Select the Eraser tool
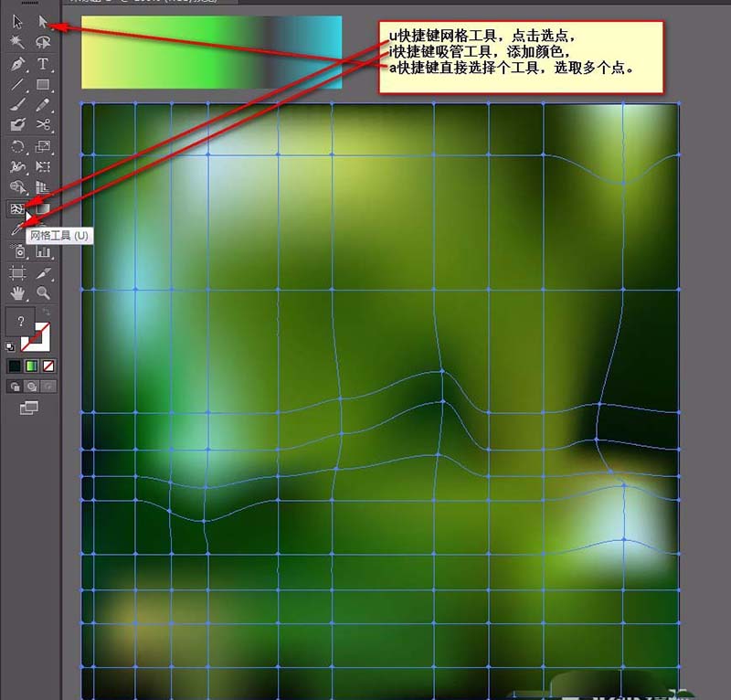The width and height of the screenshot is (731, 700). [x=17, y=124]
